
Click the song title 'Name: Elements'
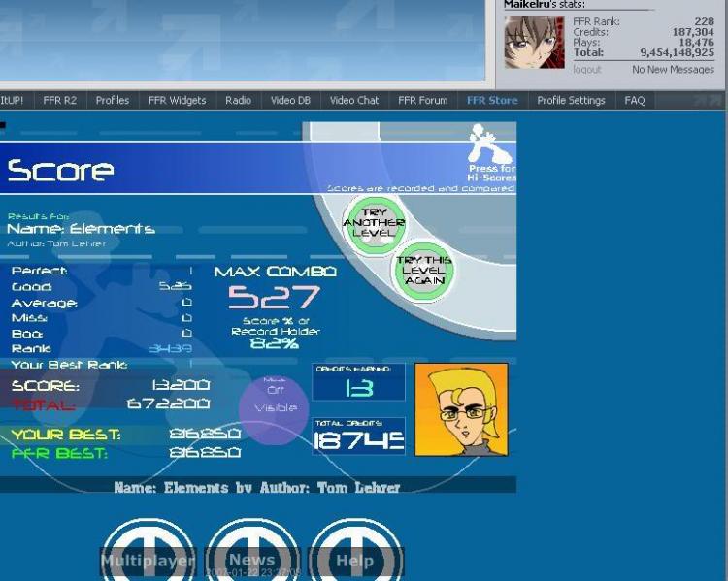[x=81, y=229]
